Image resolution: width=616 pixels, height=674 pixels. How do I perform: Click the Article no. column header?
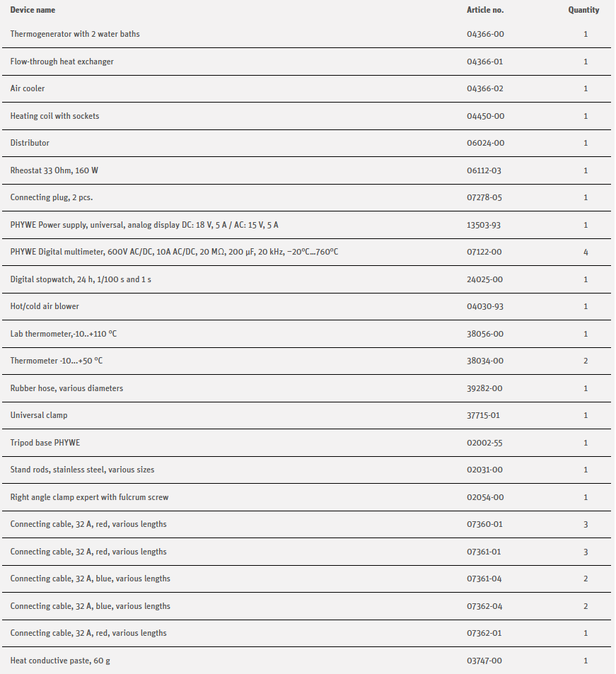(x=485, y=10)
